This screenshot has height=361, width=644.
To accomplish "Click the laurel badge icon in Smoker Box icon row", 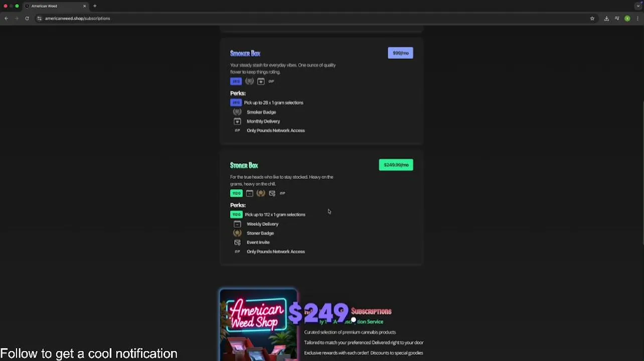I will (x=249, y=81).
